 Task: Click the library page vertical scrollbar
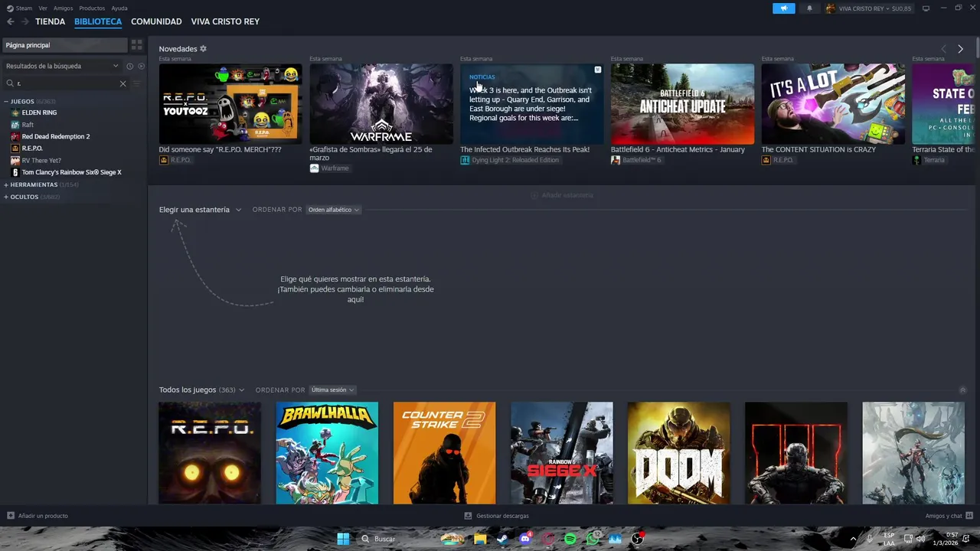(977, 47)
